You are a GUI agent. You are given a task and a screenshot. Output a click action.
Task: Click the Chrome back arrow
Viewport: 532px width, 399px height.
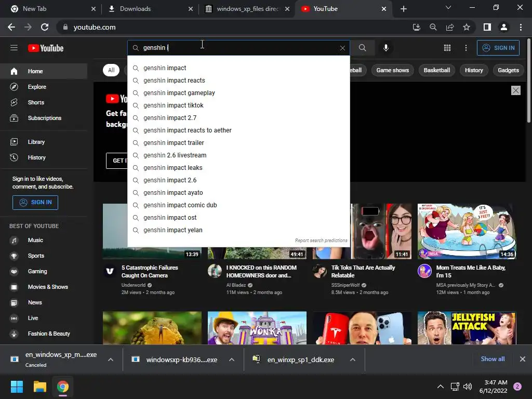coord(11,27)
